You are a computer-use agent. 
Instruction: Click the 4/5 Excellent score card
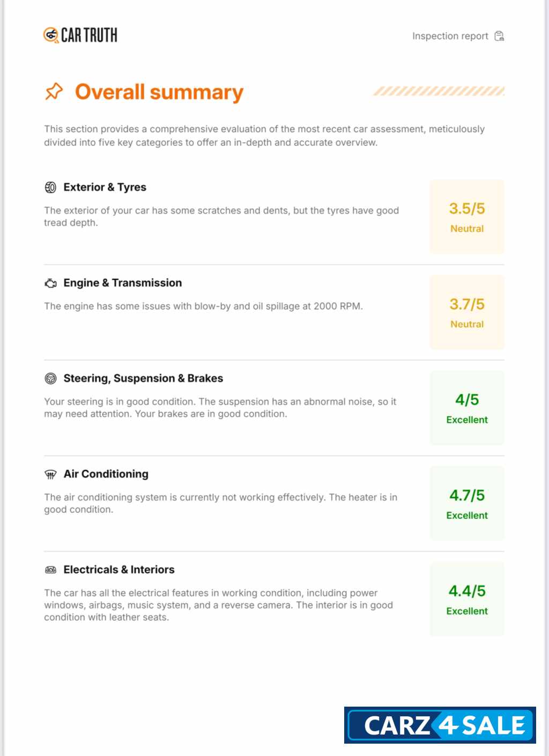tap(467, 408)
